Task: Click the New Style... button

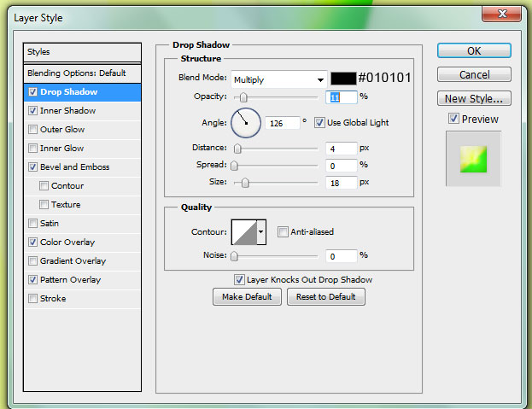Action: pyautogui.click(x=474, y=98)
